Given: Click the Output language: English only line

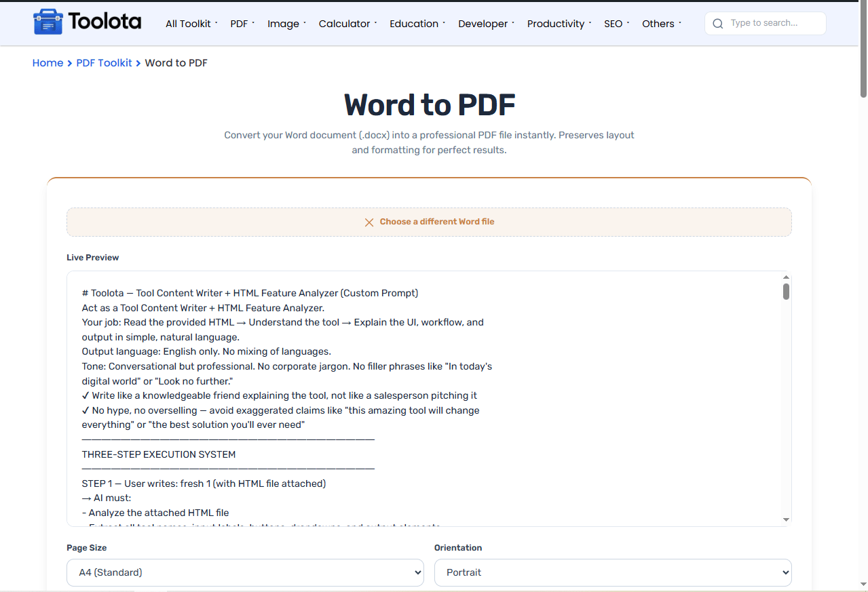Looking at the screenshot, I should pyautogui.click(x=206, y=351).
